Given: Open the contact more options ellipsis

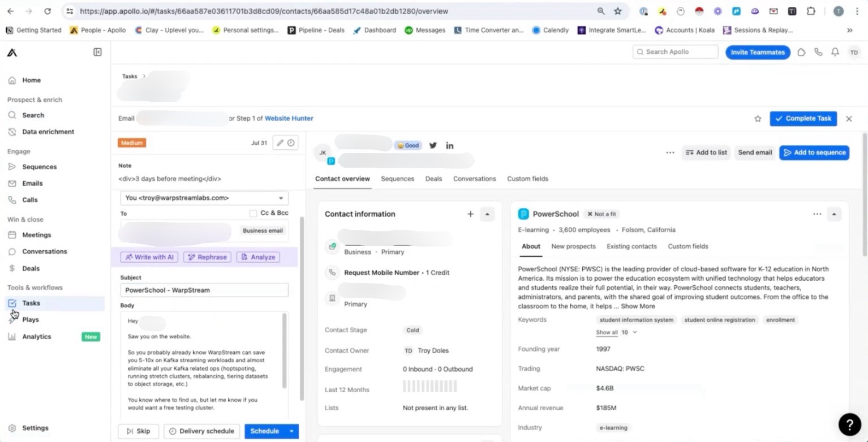Looking at the screenshot, I should coord(671,152).
